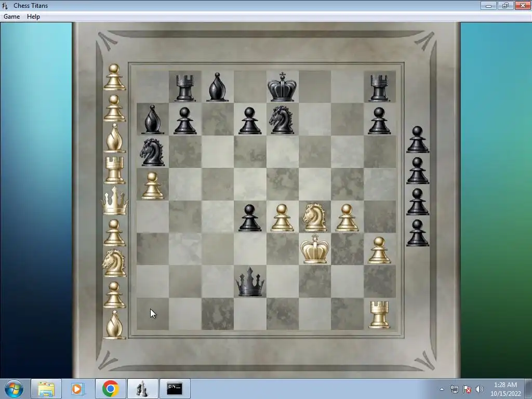532x399 pixels.
Task: Click the black pawn on d4
Action: point(250,218)
